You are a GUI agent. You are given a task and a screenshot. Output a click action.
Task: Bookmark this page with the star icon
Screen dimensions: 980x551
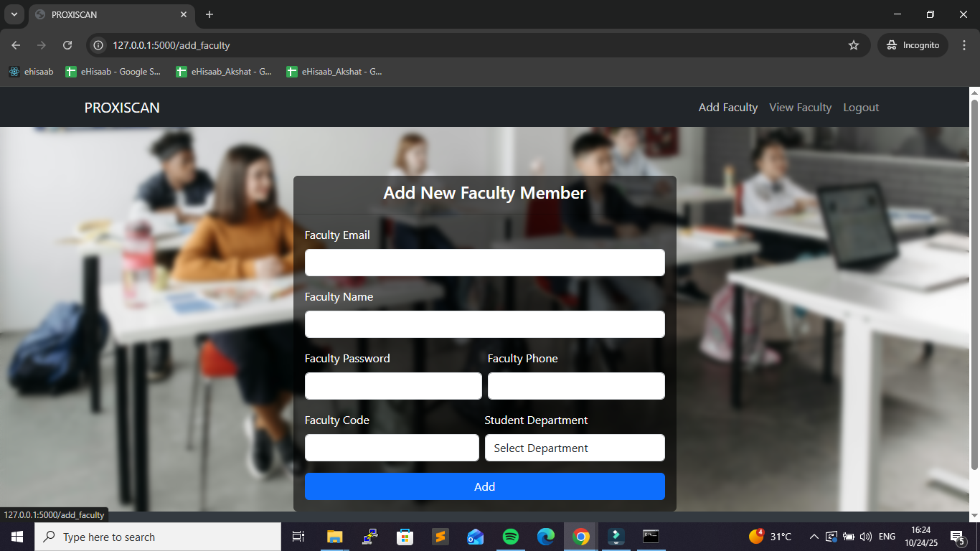(x=853, y=45)
